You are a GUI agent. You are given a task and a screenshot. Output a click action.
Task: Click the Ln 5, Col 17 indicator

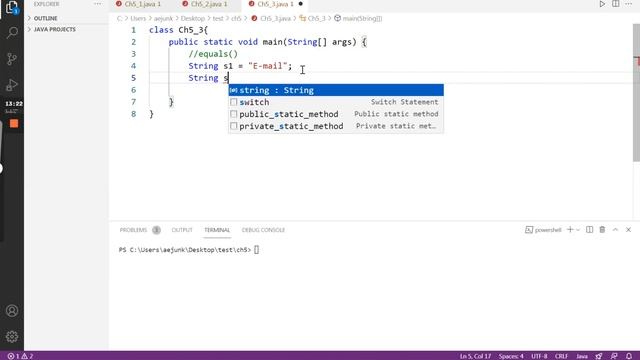pyautogui.click(x=475, y=356)
